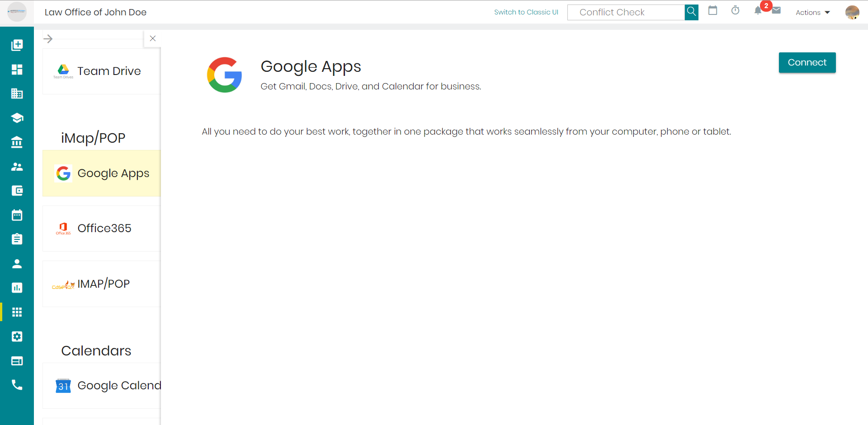
Task: Click into the Conflict Check search field
Action: tap(626, 12)
